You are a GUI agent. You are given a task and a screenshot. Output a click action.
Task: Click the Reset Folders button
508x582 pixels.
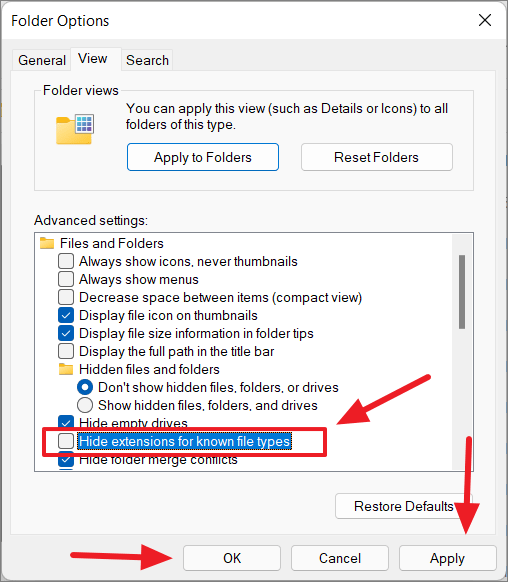point(377,157)
